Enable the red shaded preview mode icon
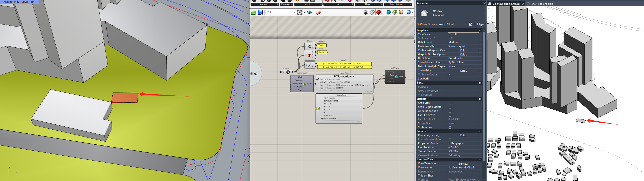This screenshot has height=181, width=644. click(379, 12)
